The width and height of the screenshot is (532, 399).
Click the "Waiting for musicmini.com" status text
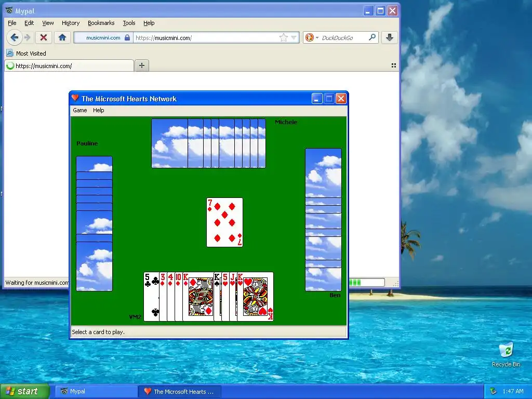37,282
